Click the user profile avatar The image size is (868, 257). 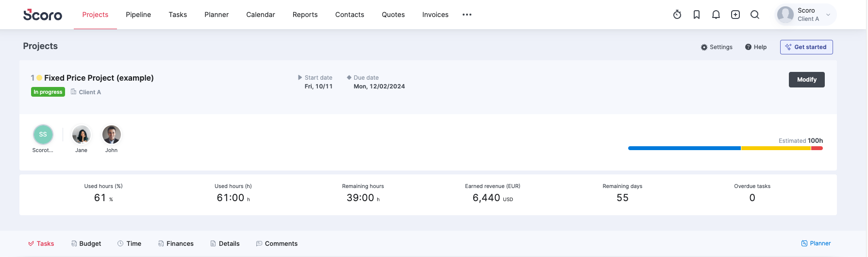click(x=785, y=15)
